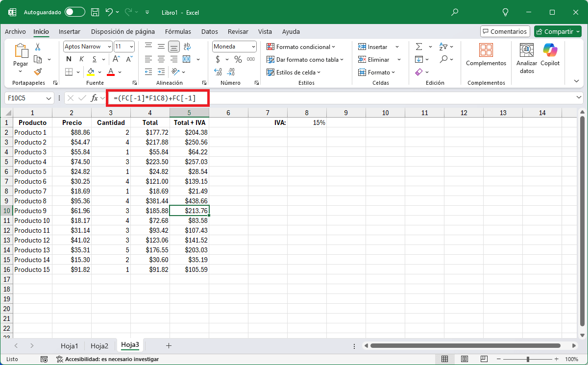Click the Analizar datos icon

click(527, 57)
